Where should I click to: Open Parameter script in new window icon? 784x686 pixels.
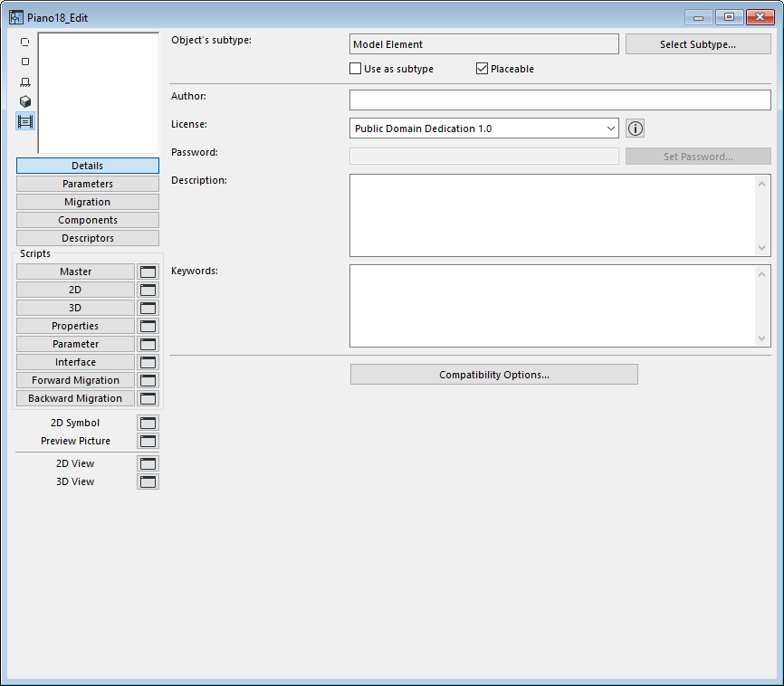(148, 344)
